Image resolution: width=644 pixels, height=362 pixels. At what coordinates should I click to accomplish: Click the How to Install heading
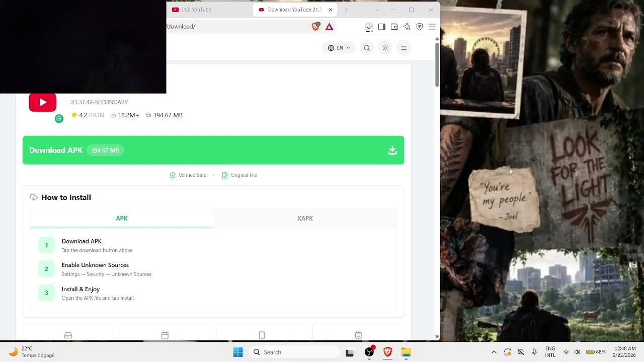click(66, 198)
